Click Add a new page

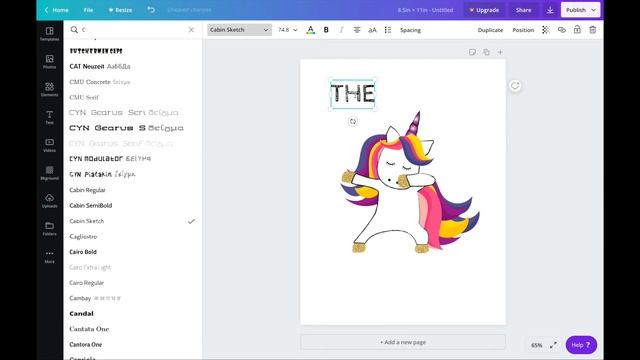click(403, 342)
